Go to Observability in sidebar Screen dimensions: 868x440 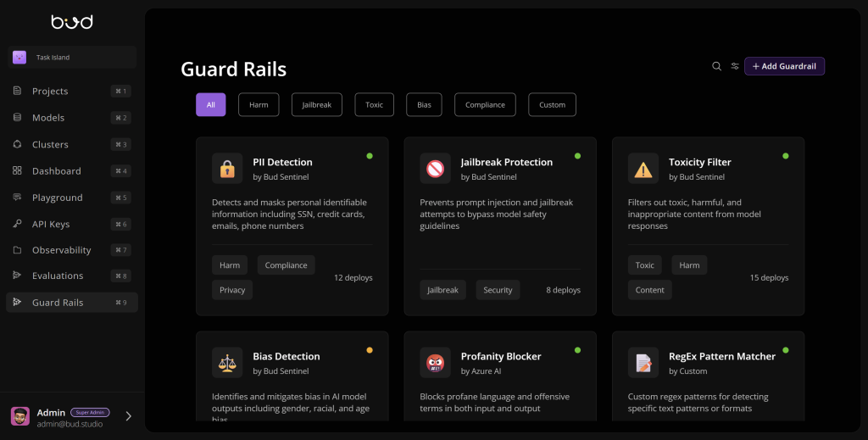click(x=61, y=250)
